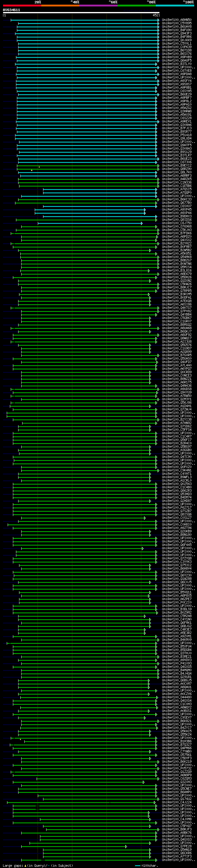Viewport: 197px width, 868px height.
Task: Open UniRef100_A5AZG2 entry
Action: [177, 108]
